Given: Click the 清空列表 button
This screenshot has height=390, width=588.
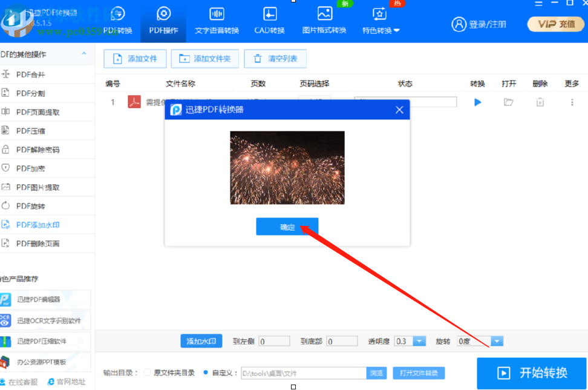Looking at the screenshot, I should click(275, 59).
